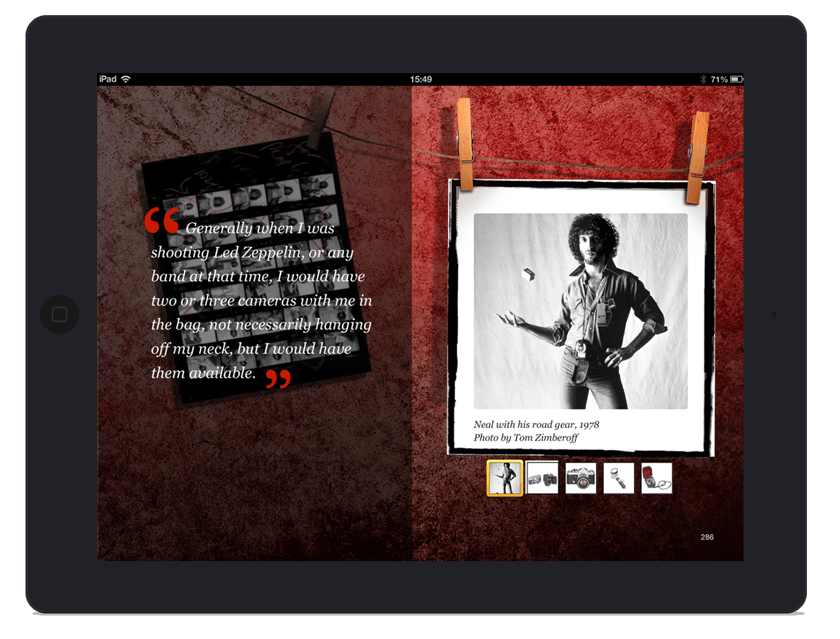The height and width of the screenshot is (639, 840).
Task: Tap the red opening quotation mark
Action: pyautogui.click(x=162, y=221)
